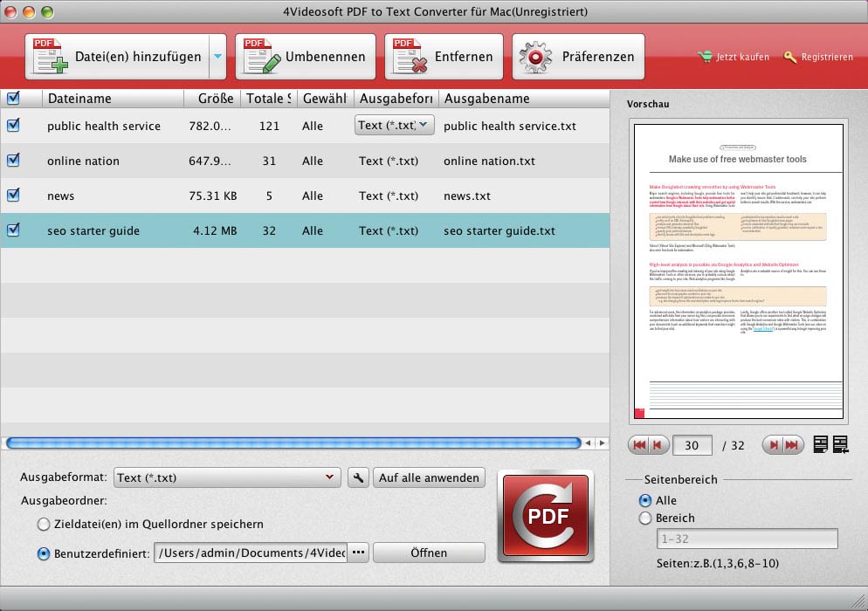The width and height of the screenshot is (868, 611).
Task: Click the horizontal scrollbar under the file list
Action: click(293, 443)
